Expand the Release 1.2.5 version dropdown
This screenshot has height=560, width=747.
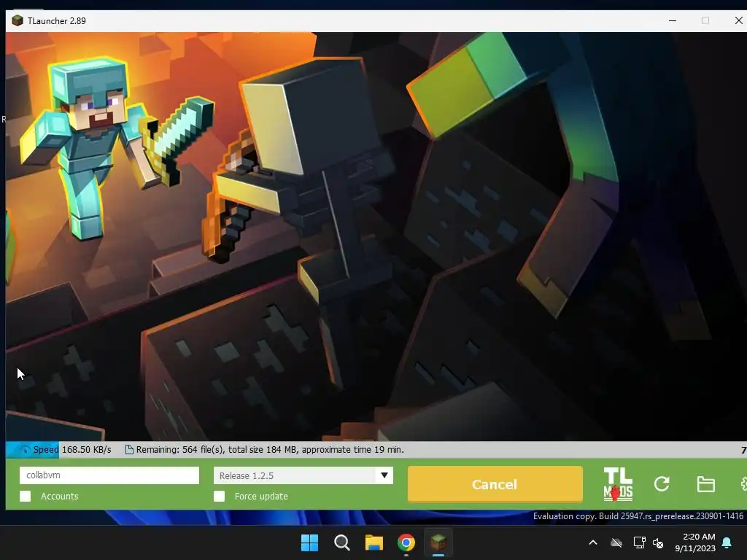pyautogui.click(x=384, y=475)
